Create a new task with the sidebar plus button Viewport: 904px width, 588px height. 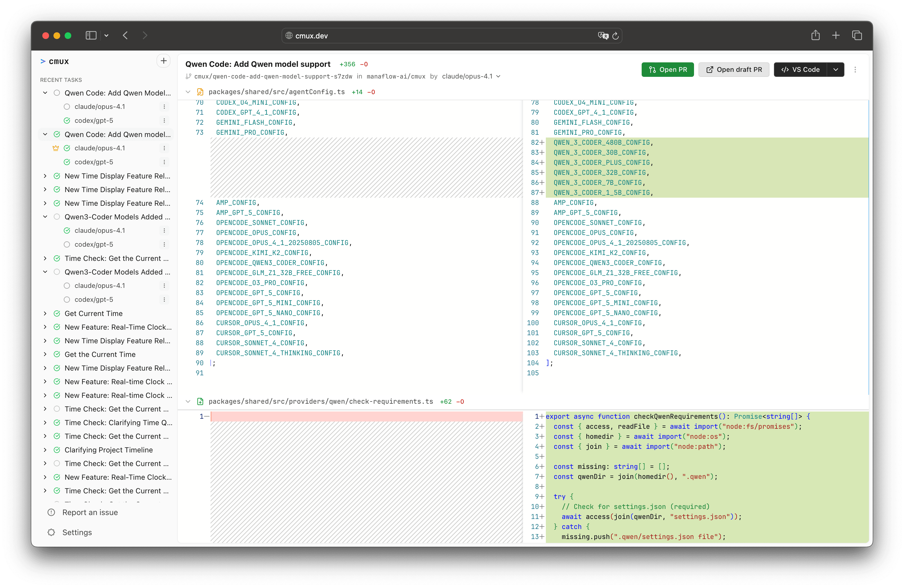(x=163, y=61)
